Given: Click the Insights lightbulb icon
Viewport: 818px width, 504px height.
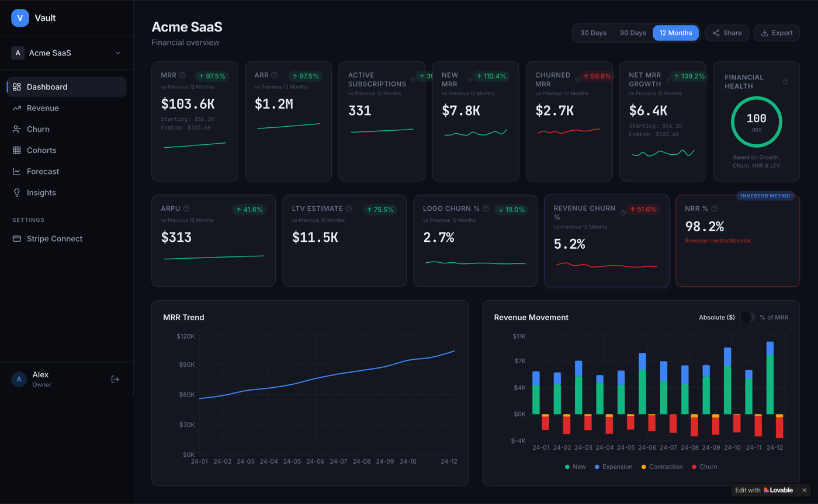Looking at the screenshot, I should [x=17, y=192].
